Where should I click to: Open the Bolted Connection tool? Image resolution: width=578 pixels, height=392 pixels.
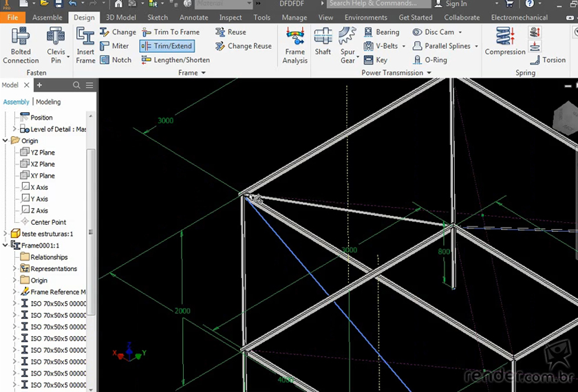pos(21,45)
